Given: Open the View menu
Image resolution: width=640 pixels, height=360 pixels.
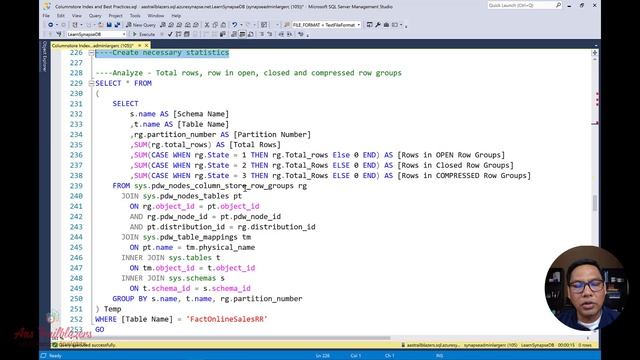Looking at the screenshot, I should tap(77, 16).
